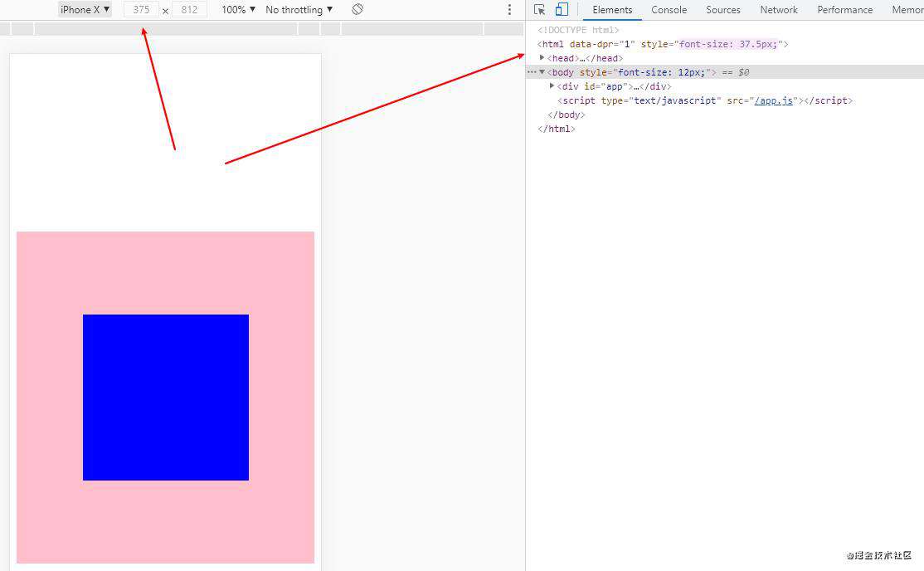
Task: Edit the 375 viewport width field
Action: pos(142,9)
